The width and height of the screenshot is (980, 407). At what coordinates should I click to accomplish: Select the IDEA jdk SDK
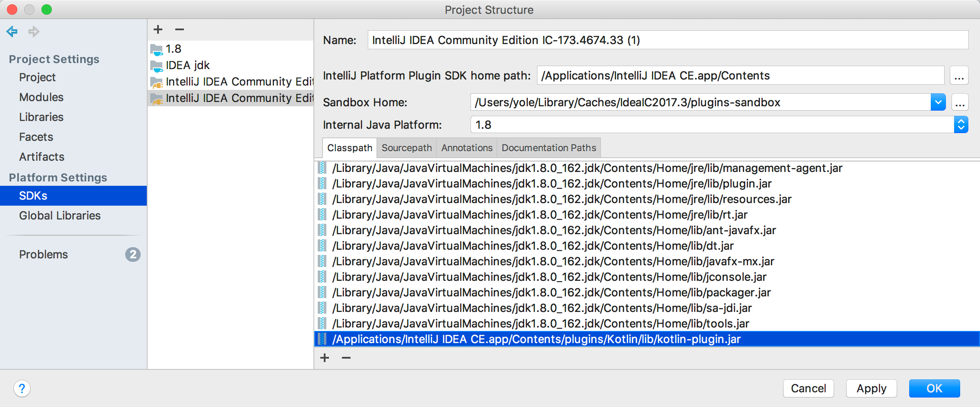tap(188, 65)
